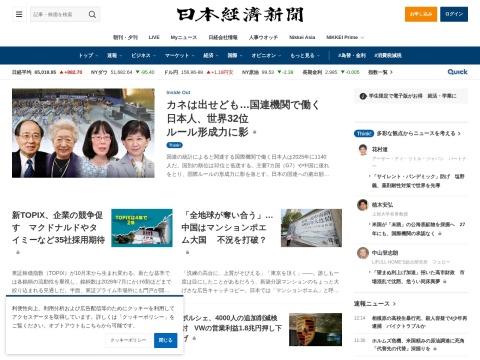This screenshot has height=360, width=480.
Task: Open the LIVE link
Action: 154,37
